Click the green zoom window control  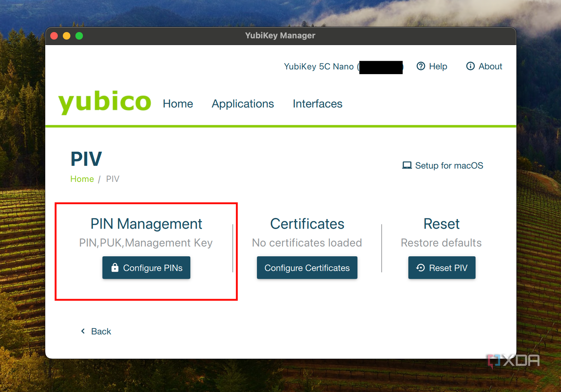tap(79, 35)
